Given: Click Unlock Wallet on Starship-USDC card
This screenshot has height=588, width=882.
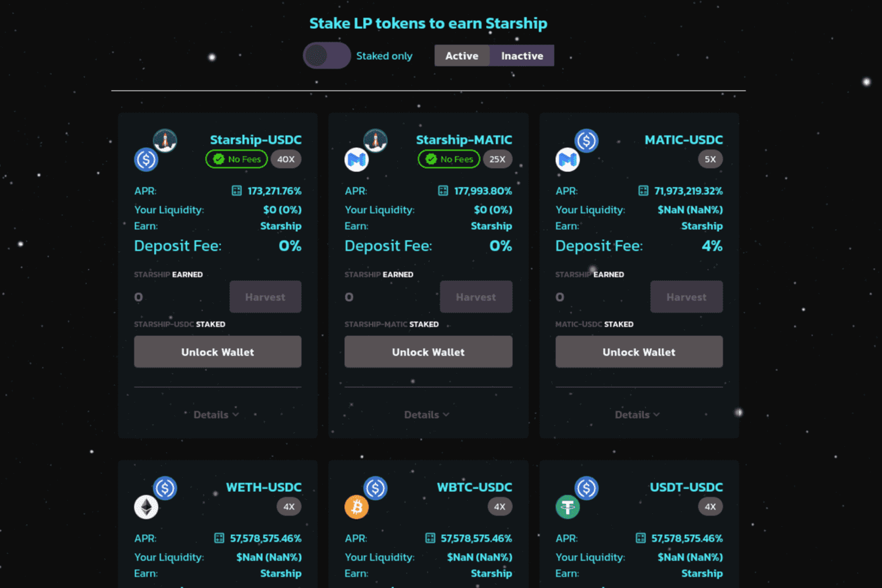Looking at the screenshot, I should (217, 351).
